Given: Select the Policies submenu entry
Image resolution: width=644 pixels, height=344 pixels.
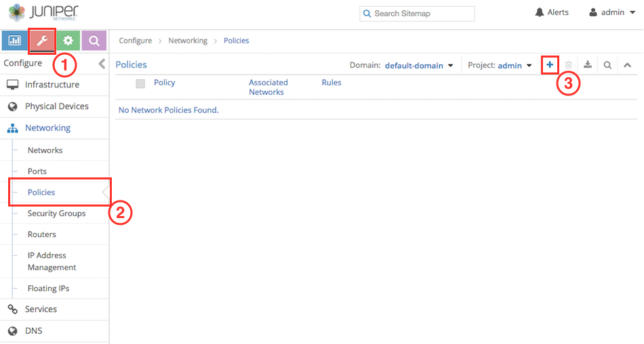Looking at the screenshot, I should tap(41, 192).
